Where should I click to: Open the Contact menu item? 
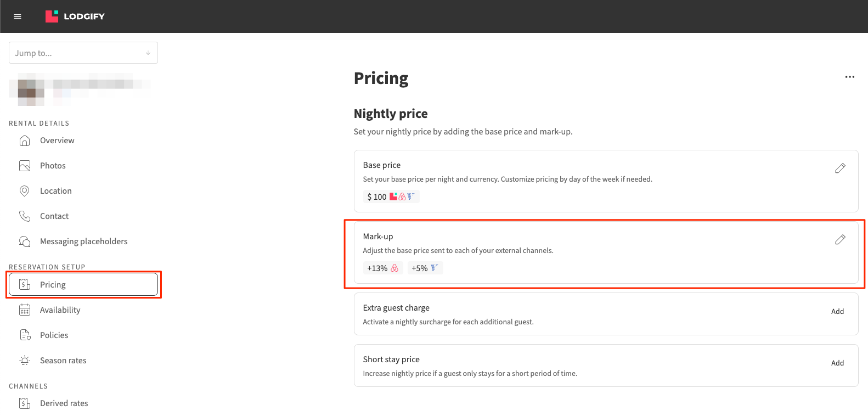(x=54, y=216)
